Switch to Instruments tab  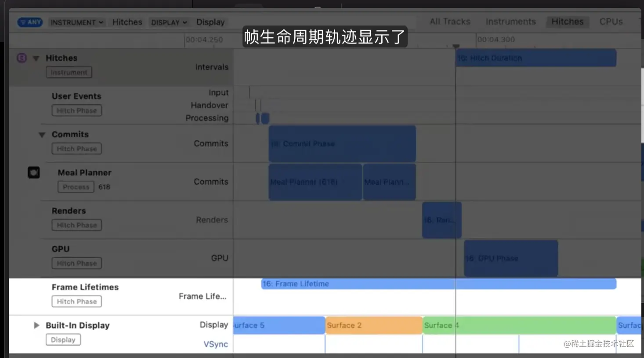[510, 22]
